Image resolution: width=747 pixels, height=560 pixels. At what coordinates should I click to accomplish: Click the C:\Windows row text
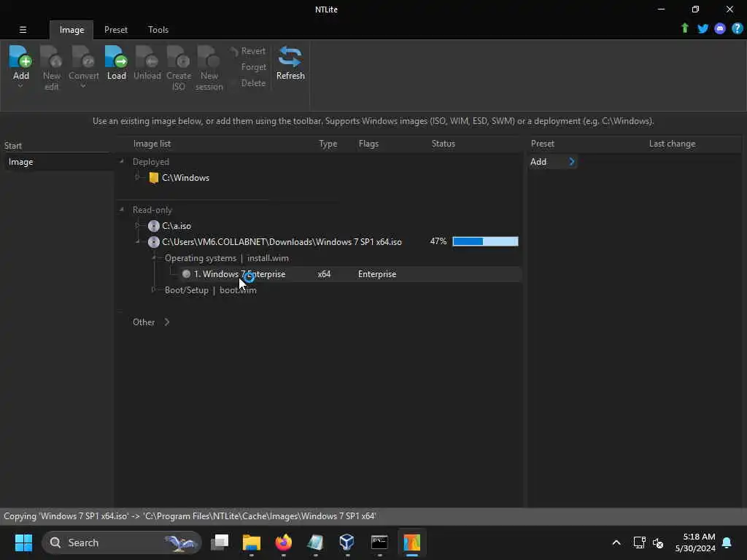(x=185, y=178)
